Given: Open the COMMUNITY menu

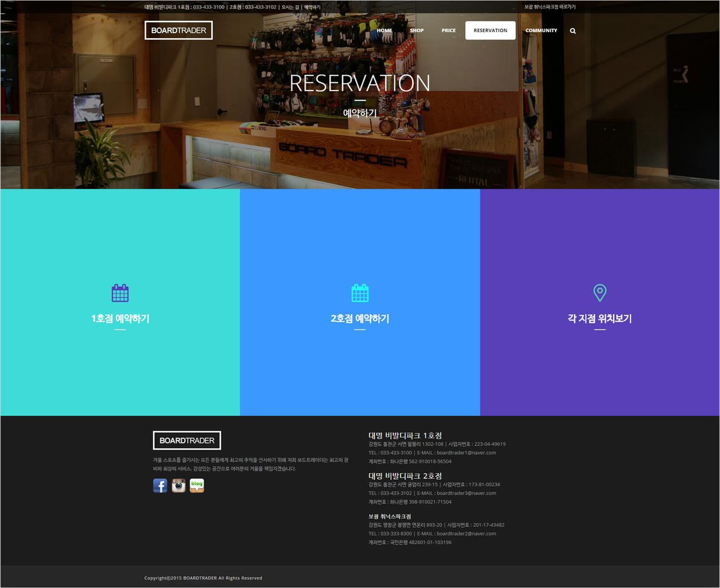Looking at the screenshot, I should [541, 30].
